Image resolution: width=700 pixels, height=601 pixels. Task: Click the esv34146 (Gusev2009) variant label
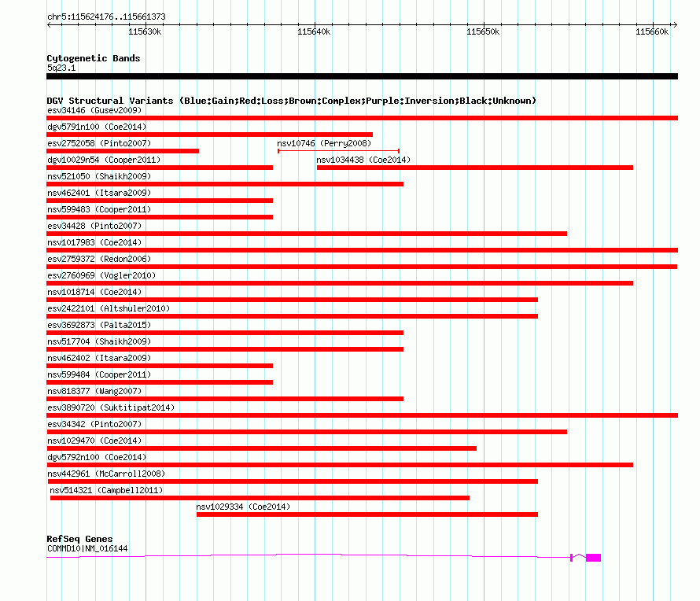94,110
